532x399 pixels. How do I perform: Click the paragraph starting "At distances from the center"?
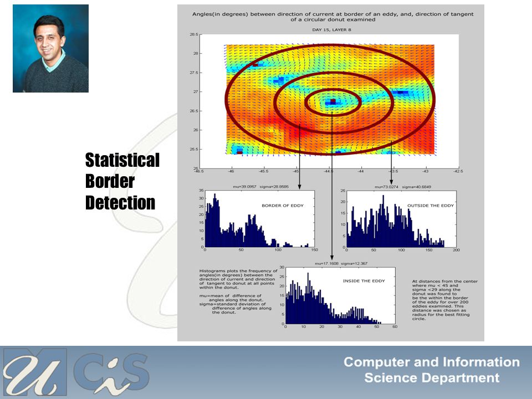[x=445, y=300]
